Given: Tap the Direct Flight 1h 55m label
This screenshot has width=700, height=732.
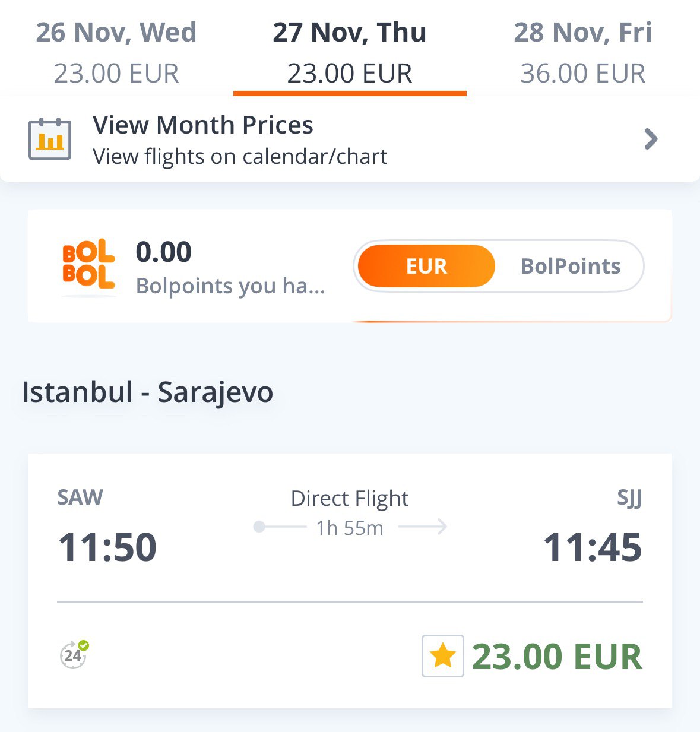Looking at the screenshot, I should tap(350, 513).
